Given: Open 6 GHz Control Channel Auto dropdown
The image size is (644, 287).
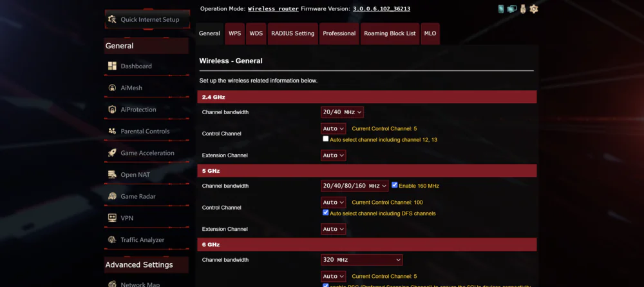Looking at the screenshot, I should [x=333, y=276].
